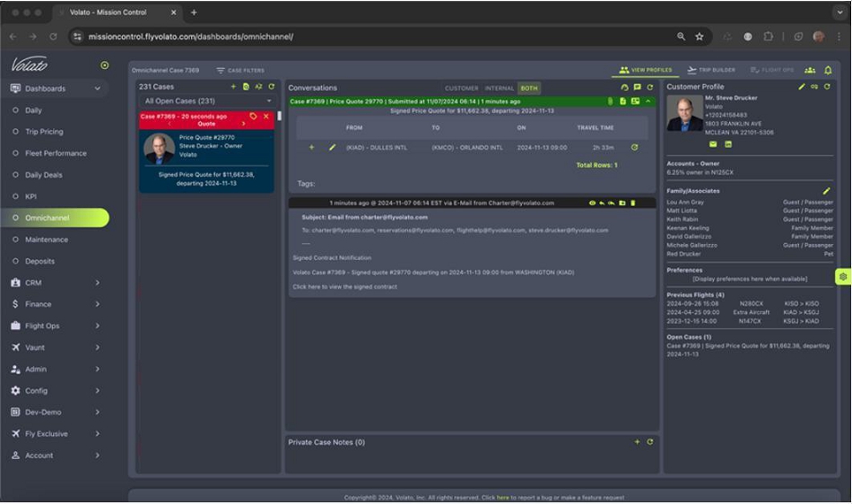Click Steve Drucker's profile photo
Screen dimensions: 852x504
pos(684,113)
